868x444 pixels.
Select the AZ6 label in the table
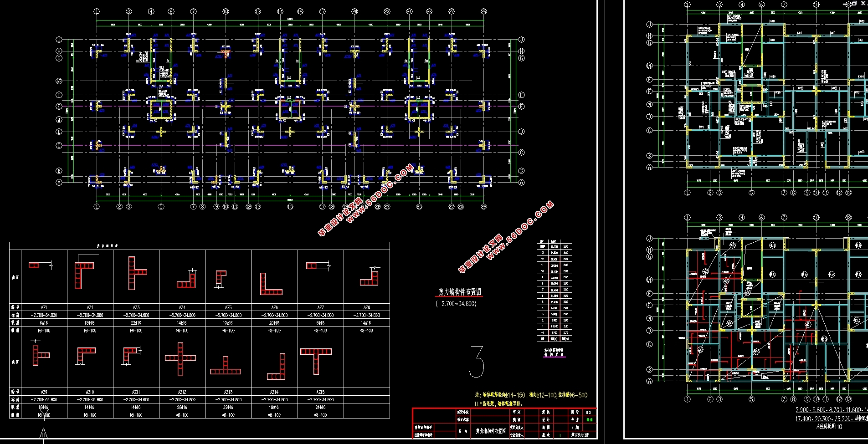(275, 307)
